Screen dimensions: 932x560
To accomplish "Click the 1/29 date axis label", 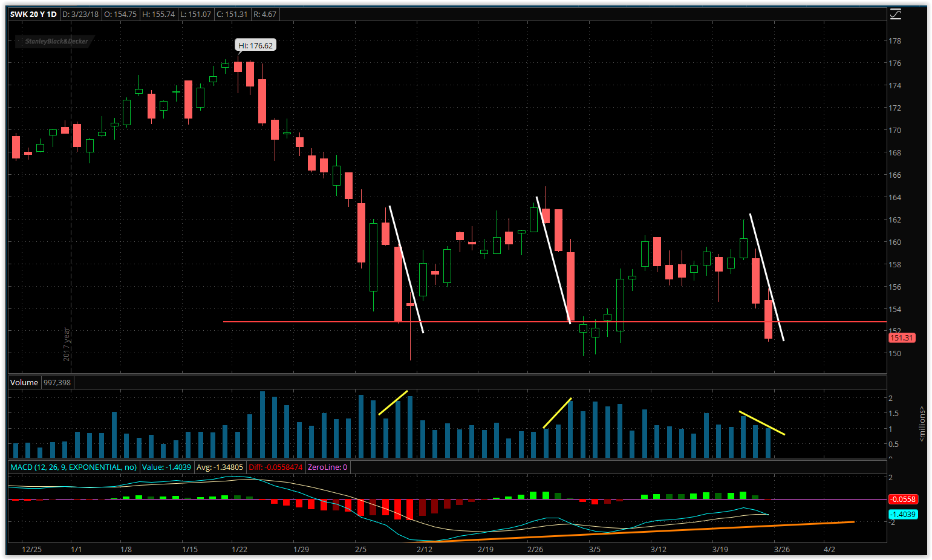I will 301,549.
